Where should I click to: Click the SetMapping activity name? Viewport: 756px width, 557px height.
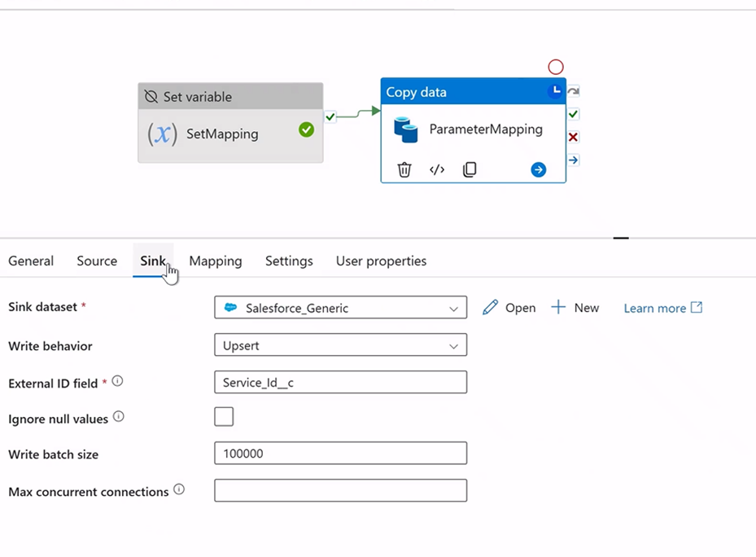(222, 134)
